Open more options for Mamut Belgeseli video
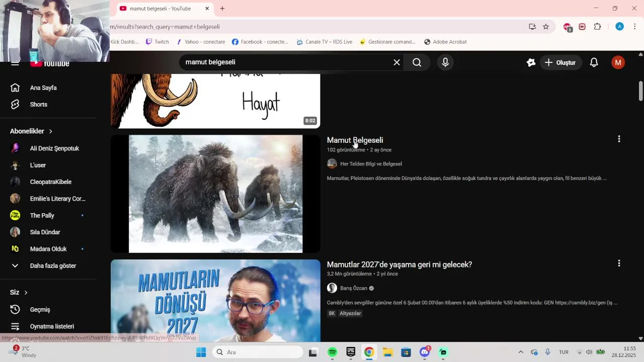The height and width of the screenshot is (362, 644). coord(619,139)
